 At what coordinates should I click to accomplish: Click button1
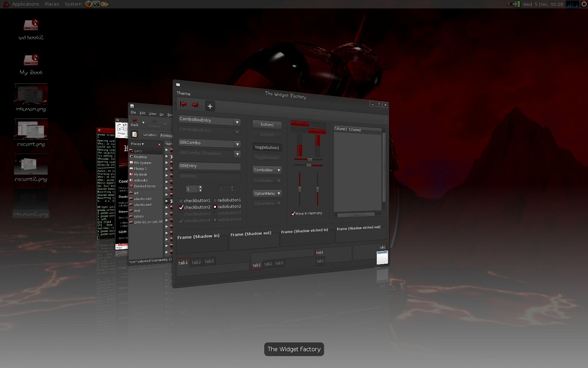[267, 124]
